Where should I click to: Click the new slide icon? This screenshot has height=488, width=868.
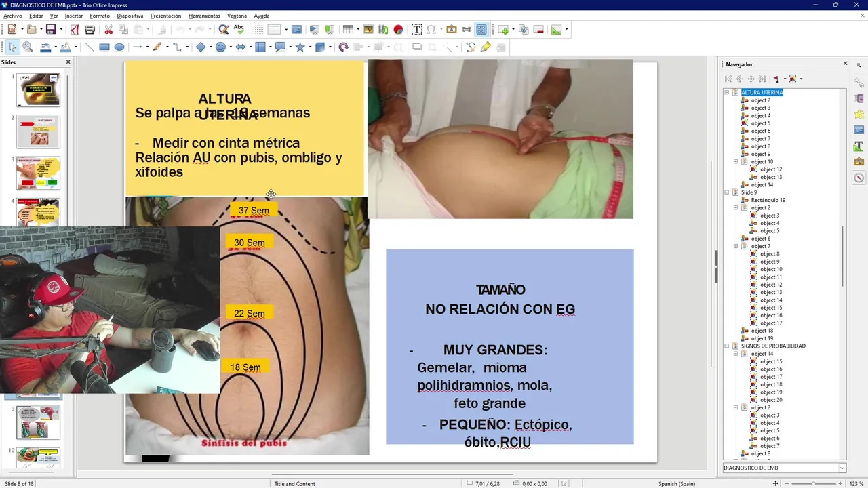coord(502,29)
